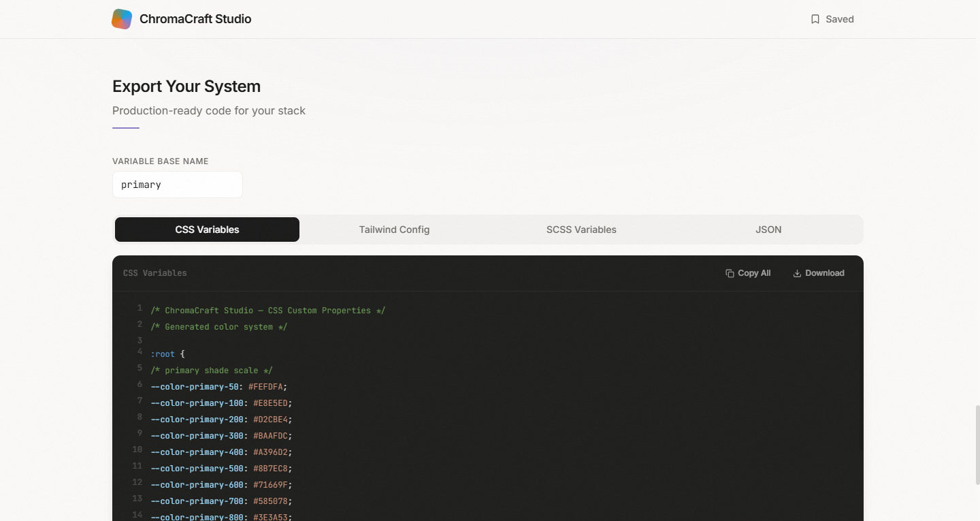
Task: Click the download arrow icon
Action: 797,273
